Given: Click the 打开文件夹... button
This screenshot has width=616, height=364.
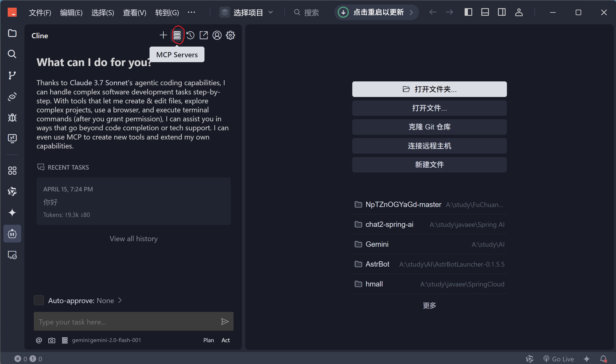Looking at the screenshot, I should 429,89.
